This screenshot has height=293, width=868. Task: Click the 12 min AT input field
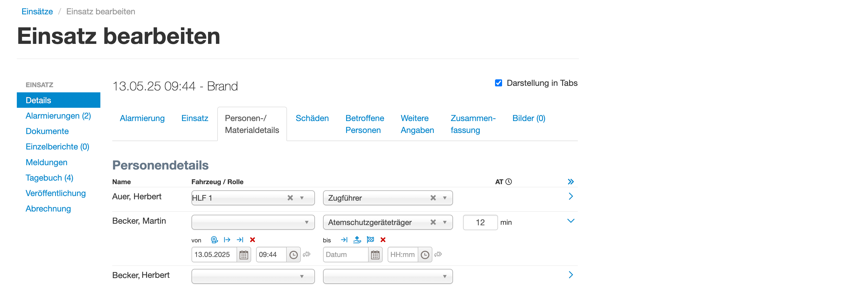click(480, 222)
